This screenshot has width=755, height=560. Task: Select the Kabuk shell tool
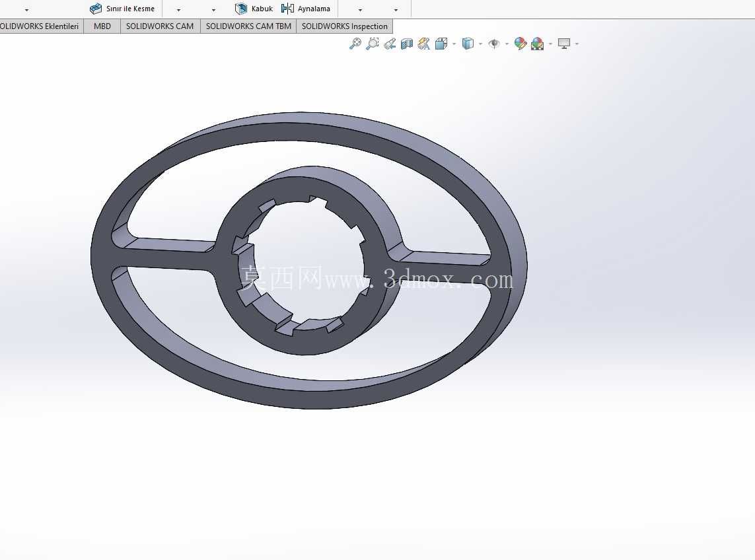[254, 9]
